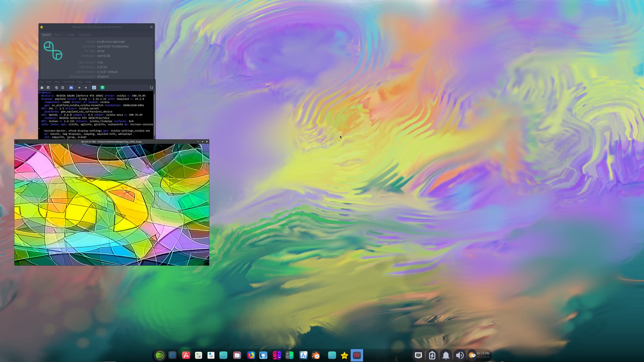Click the yellow star About Xfce dock icon

click(x=344, y=355)
